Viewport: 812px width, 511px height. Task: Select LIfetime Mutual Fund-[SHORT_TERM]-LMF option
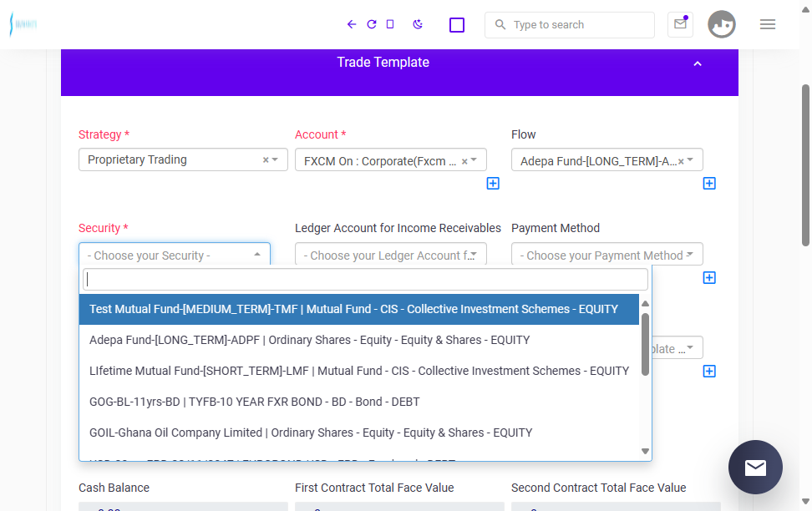point(359,372)
